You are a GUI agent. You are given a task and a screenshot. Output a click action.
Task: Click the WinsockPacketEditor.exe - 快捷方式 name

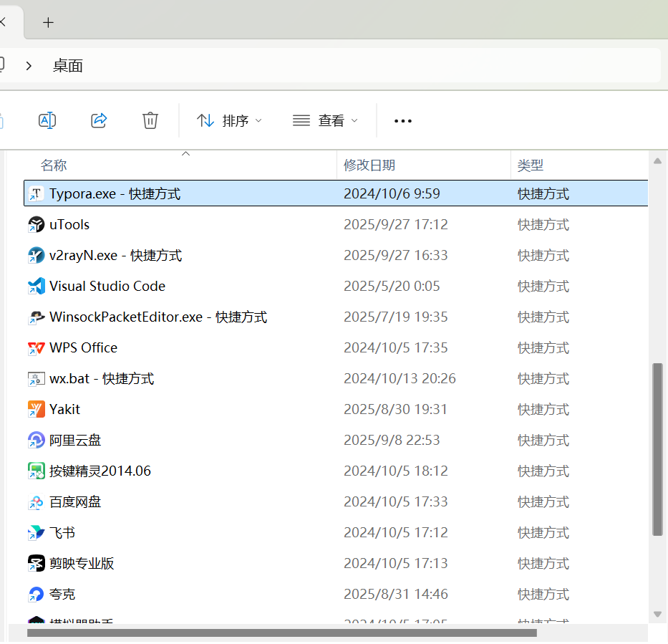click(x=158, y=317)
